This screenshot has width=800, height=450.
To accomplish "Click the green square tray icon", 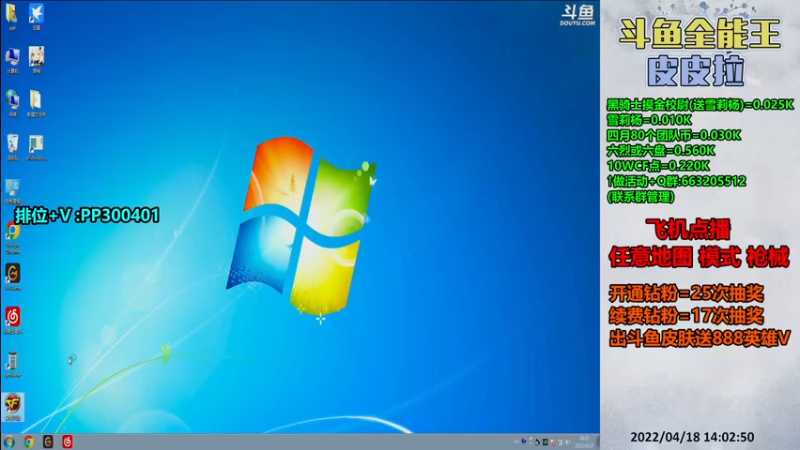I will tap(545, 442).
